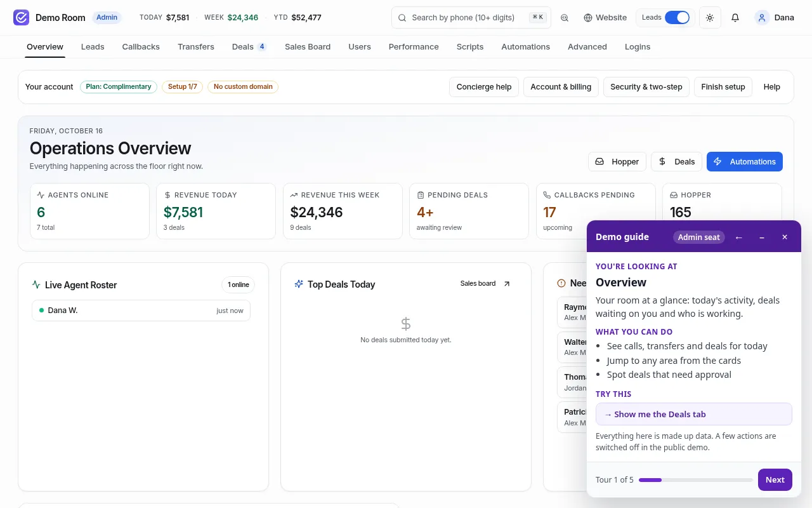Open Concierge help
Screen dimensions: 812x508
[484, 87]
